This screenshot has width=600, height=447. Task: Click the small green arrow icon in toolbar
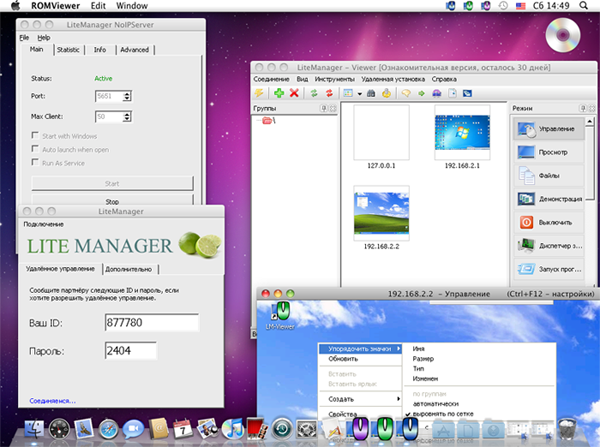pos(421,93)
